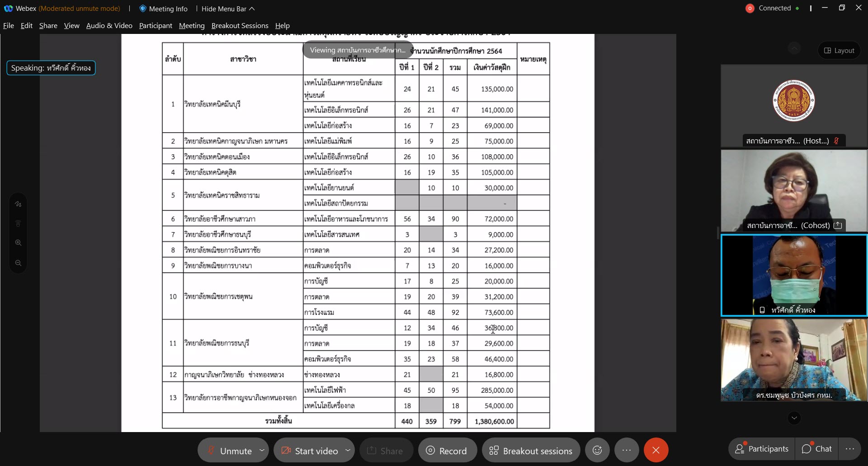
Task: Start recording with Record button
Action: (447, 451)
